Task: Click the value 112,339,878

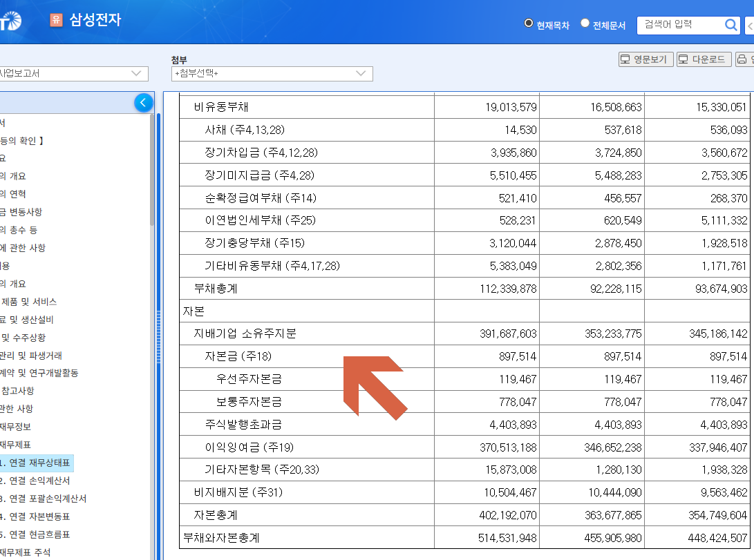Action: click(508, 289)
